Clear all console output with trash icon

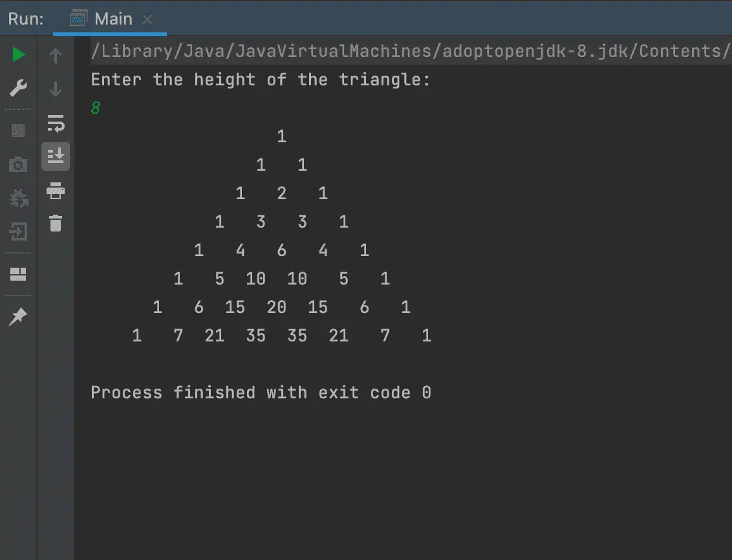56,223
